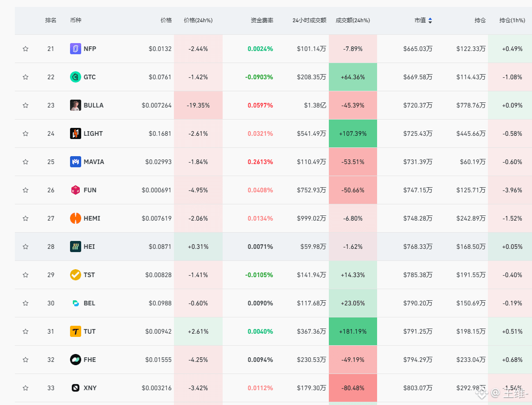Click the XNY coin logo icon
This screenshot has height=405, width=532.
75,388
